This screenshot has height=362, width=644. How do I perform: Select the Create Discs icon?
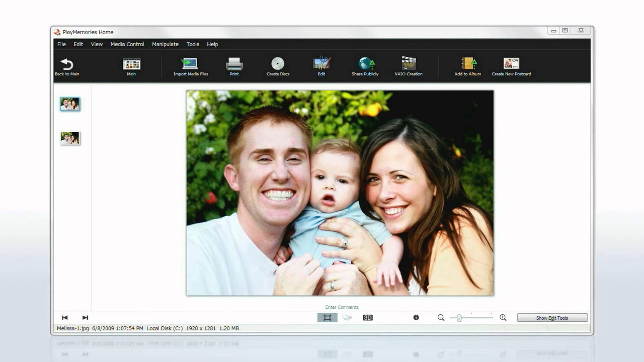[278, 64]
